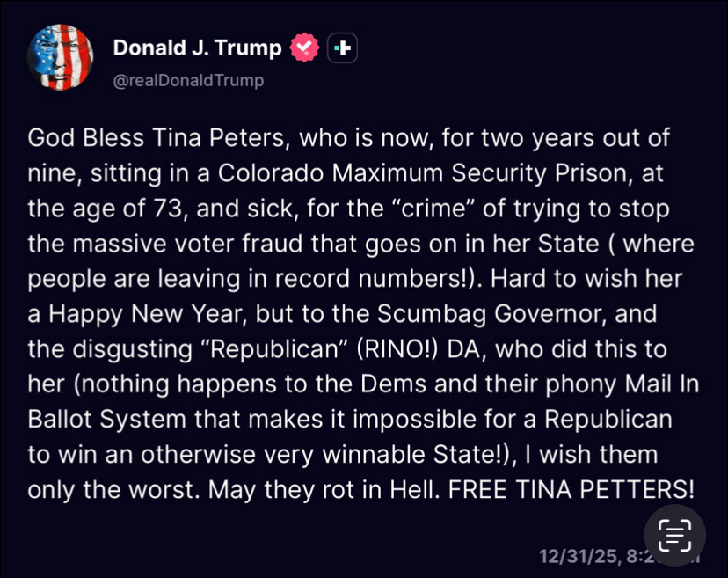Click the red verified checkmark badge
The height and width of the screenshot is (578, 728).
(305, 48)
